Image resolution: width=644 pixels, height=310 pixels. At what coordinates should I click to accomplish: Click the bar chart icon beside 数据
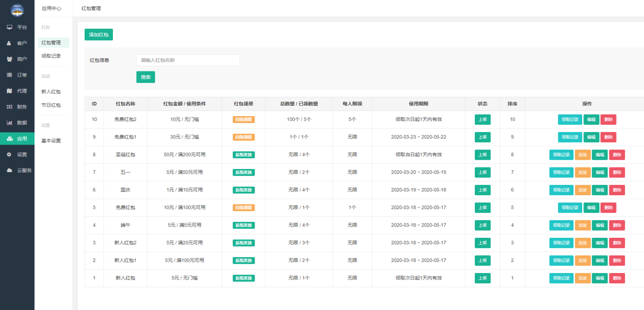(9, 123)
